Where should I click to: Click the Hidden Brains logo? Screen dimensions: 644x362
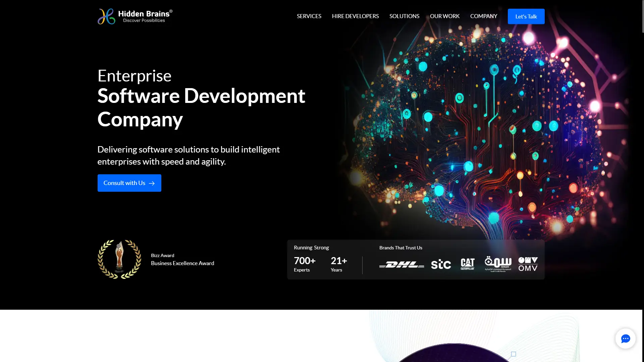pyautogui.click(x=135, y=16)
